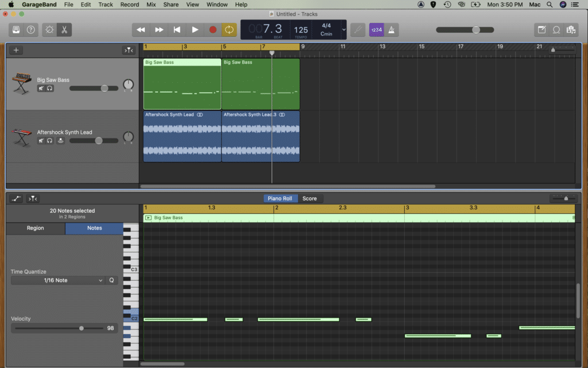Solo the Big Saw Bass track

(49, 88)
